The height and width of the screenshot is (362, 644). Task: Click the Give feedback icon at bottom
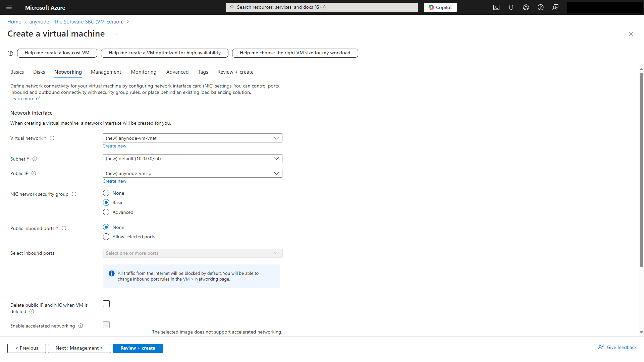tap(601, 347)
